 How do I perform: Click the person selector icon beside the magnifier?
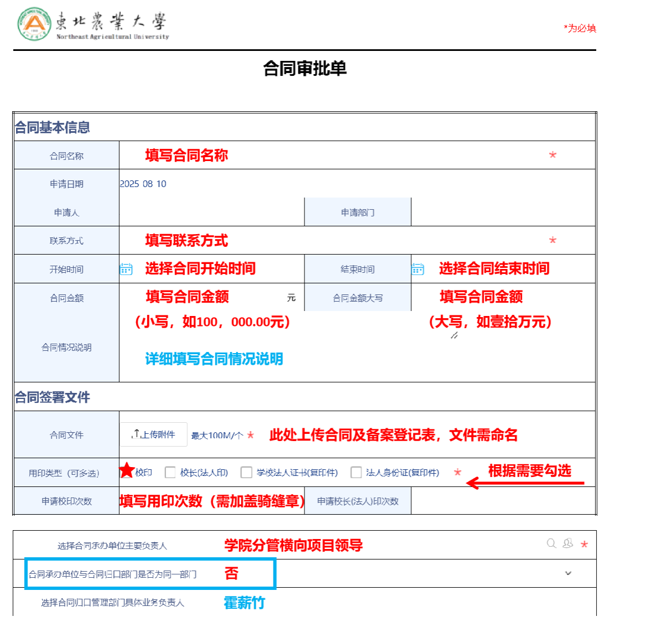coord(567,543)
